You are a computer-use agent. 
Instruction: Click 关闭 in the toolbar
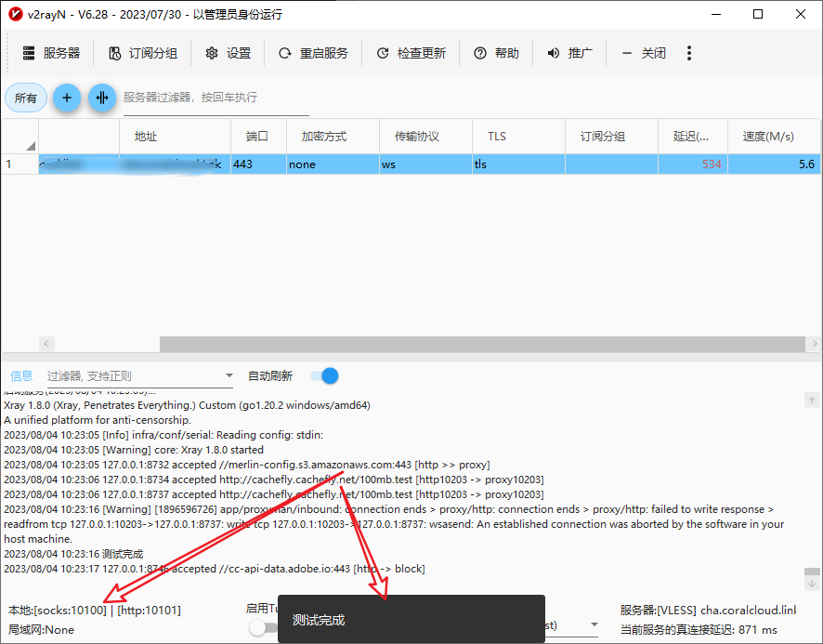644,53
